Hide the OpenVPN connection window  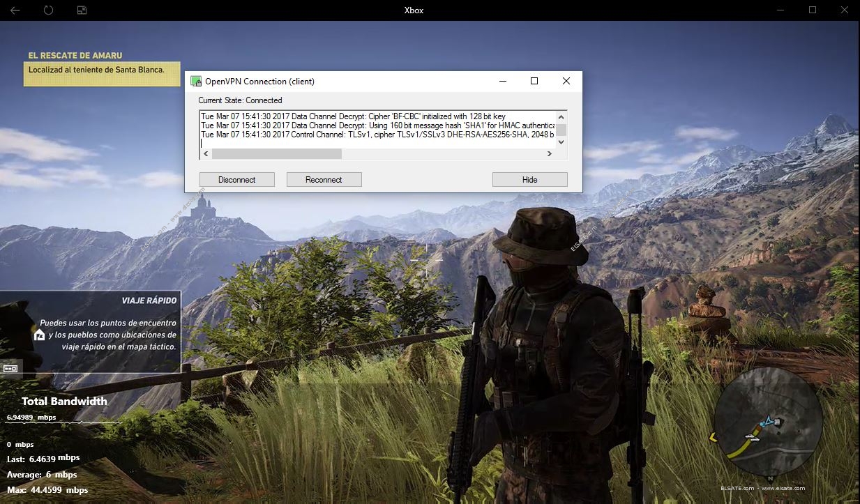tap(530, 180)
